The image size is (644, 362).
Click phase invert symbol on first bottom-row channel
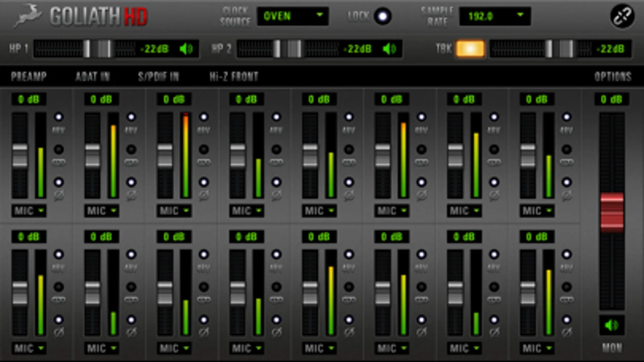point(59,333)
